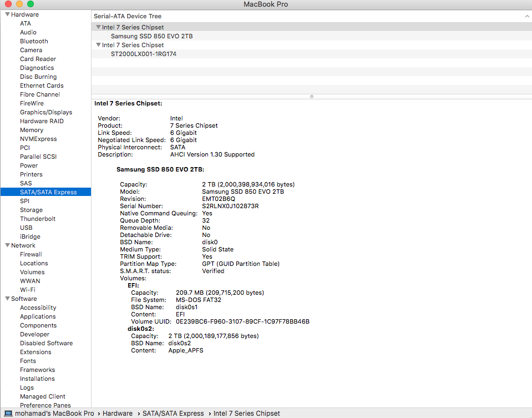The width and height of the screenshot is (532, 418).
Task: Click highlighted SATA/SATA Express entry
Action: point(46,192)
